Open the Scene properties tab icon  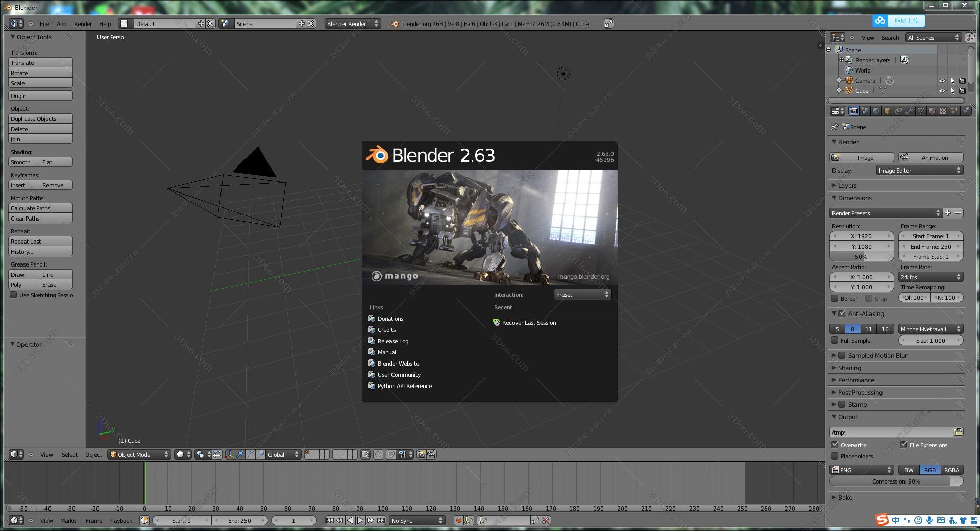(865, 111)
